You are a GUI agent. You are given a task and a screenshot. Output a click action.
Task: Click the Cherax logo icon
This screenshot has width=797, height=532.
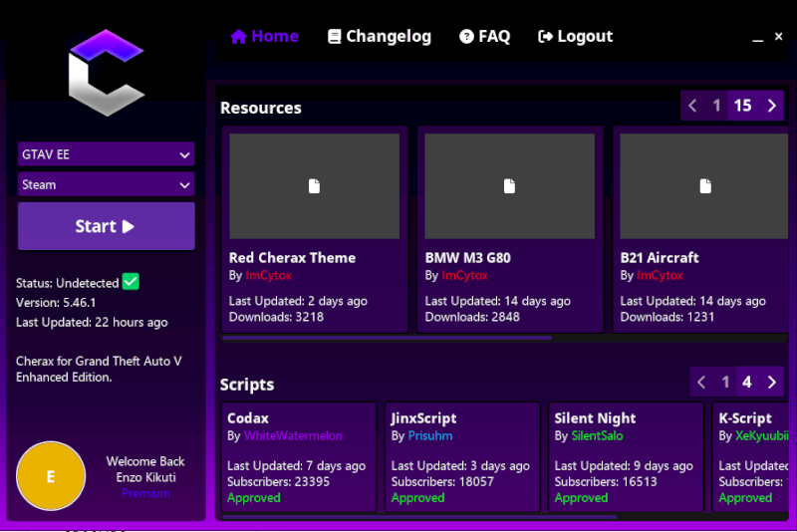click(x=106, y=73)
